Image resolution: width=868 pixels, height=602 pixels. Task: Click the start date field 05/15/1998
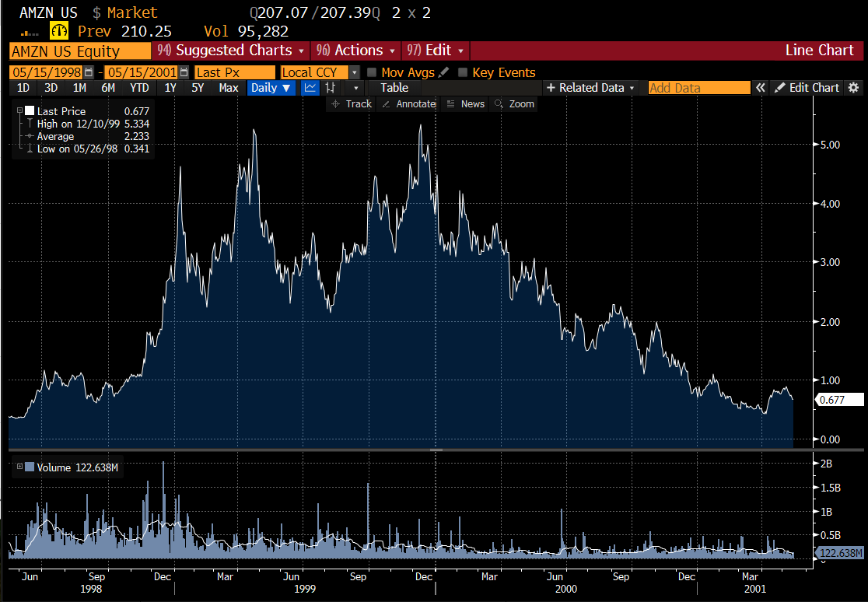tap(47, 72)
